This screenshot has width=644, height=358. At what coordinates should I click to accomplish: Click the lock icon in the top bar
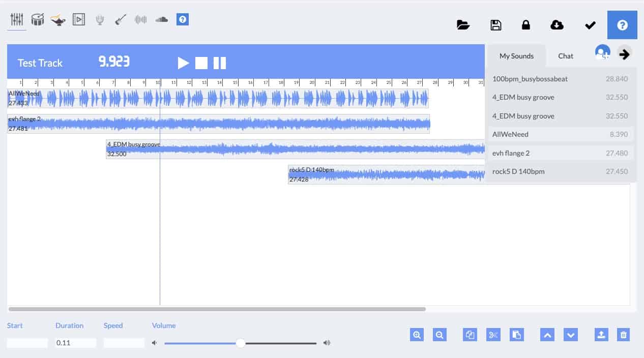coord(526,24)
